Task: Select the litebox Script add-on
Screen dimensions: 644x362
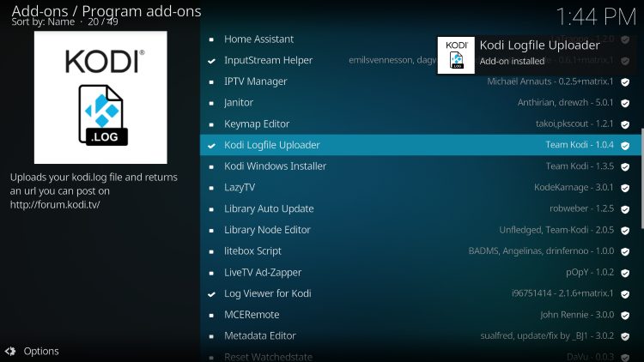Action: coord(252,251)
